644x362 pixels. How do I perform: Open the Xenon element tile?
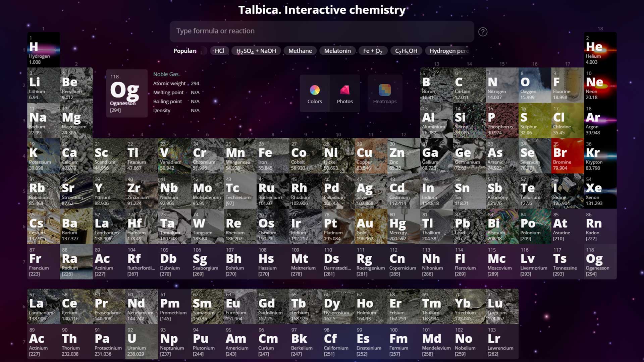click(x=600, y=191)
